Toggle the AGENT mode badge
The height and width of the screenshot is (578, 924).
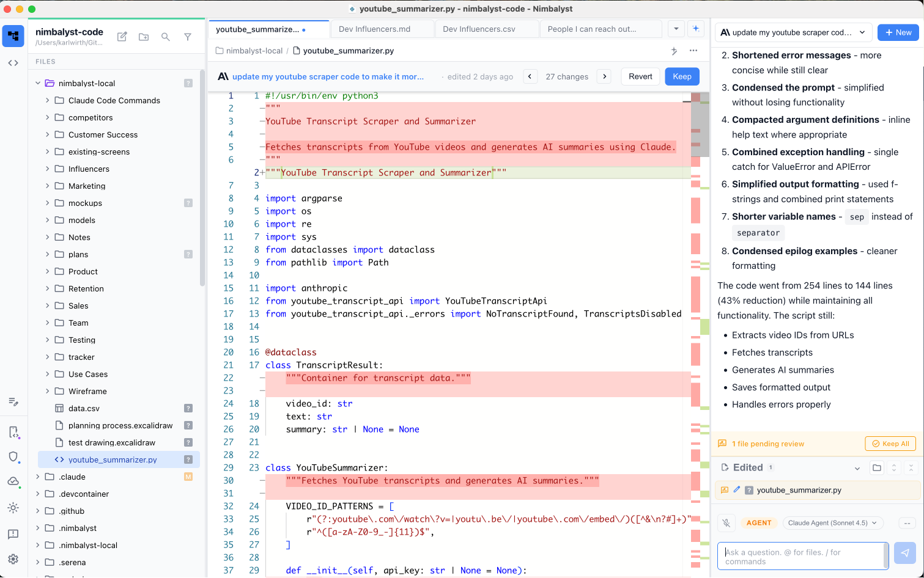pyautogui.click(x=759, y=523)
